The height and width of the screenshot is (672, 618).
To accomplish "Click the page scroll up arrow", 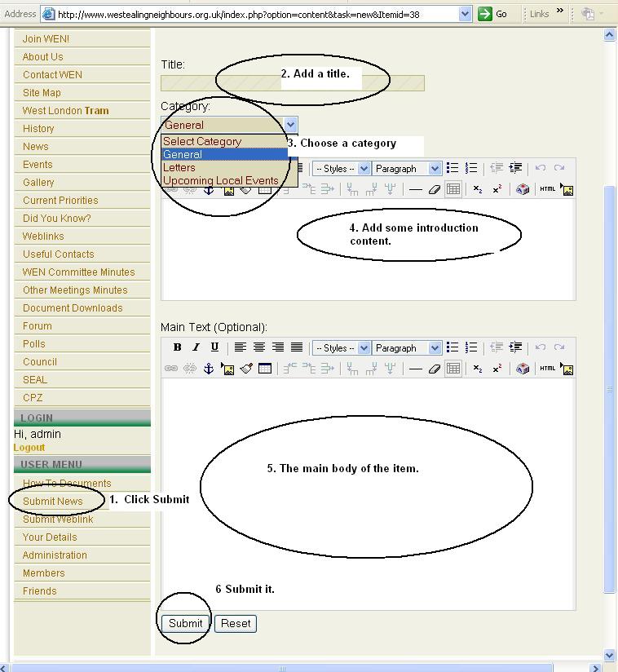I will [609, 35].
